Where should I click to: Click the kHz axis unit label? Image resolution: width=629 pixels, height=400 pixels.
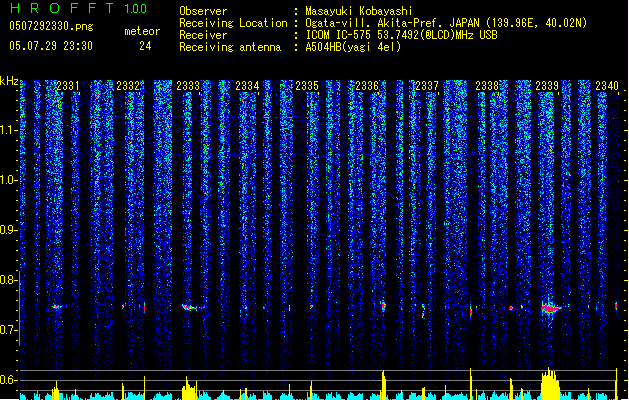(9, 81)
